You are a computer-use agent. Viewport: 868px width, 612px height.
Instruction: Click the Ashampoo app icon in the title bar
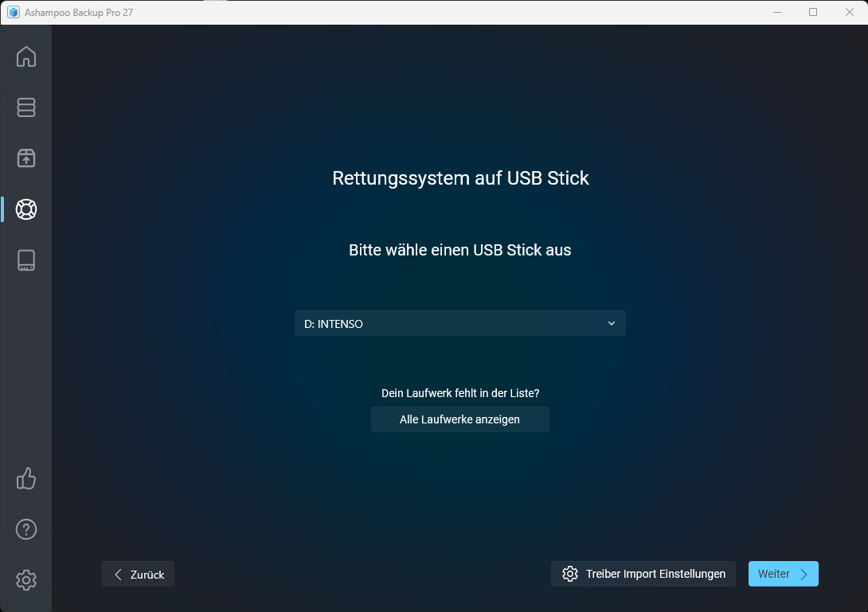pyautogui.click(x=14, y=12)
